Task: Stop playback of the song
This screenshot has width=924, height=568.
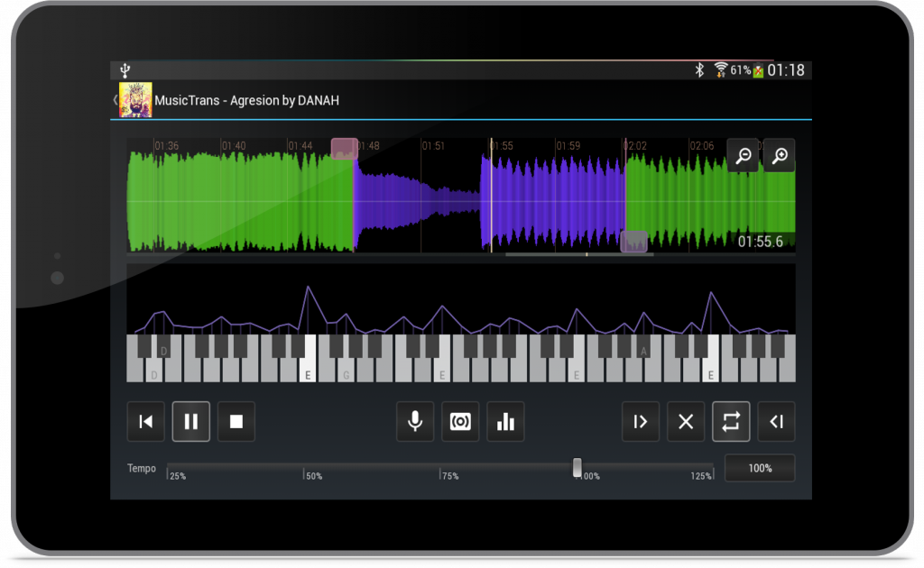Action: click(236, 421)
